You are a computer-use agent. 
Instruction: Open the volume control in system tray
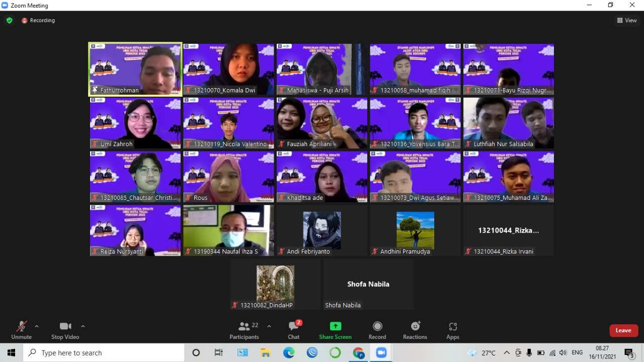pos(563,353)
